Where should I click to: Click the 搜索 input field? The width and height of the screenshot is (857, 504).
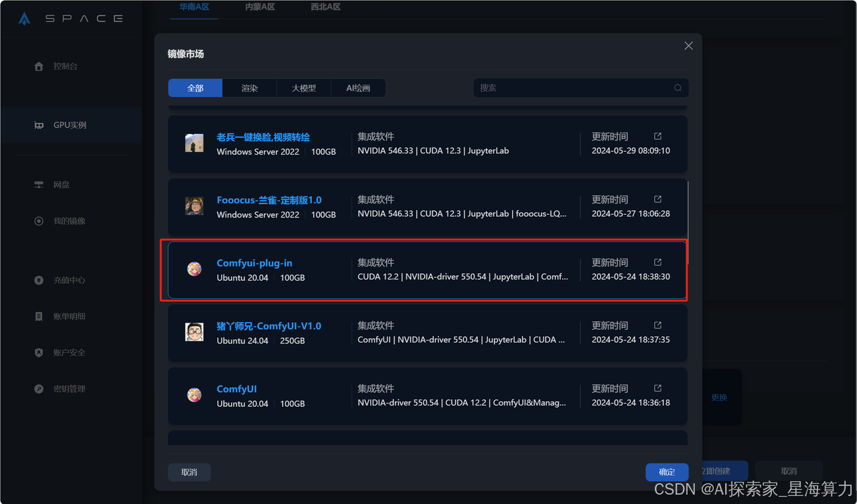580,88
